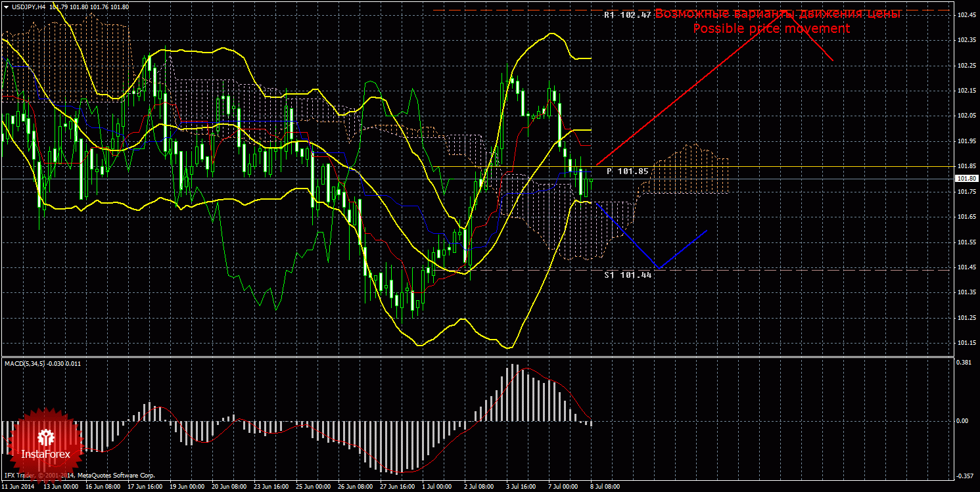Click the MetaQuotes Software Corp. copyright text
The height and width of the screenshot is (492, 980).
[116, 475]
